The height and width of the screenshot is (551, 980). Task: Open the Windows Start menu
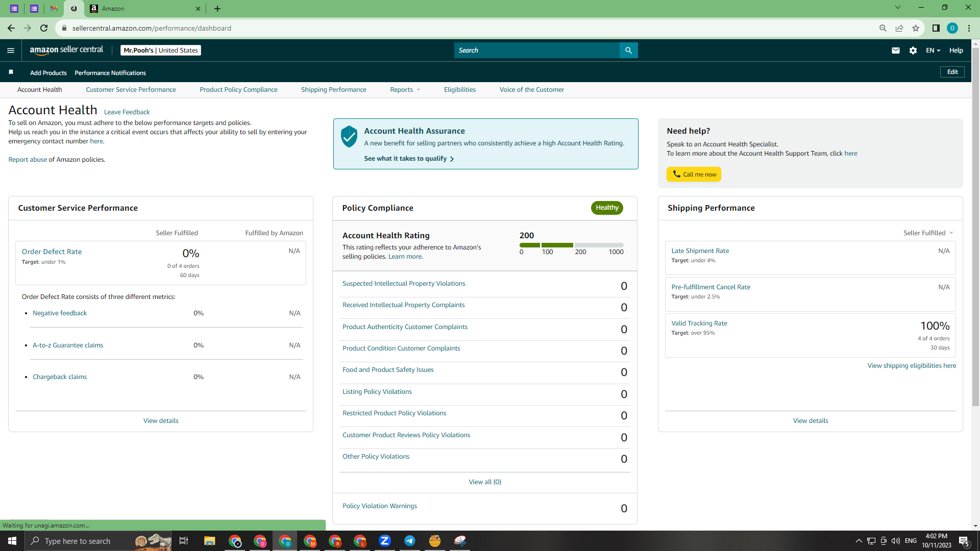[x=12, y=541]
